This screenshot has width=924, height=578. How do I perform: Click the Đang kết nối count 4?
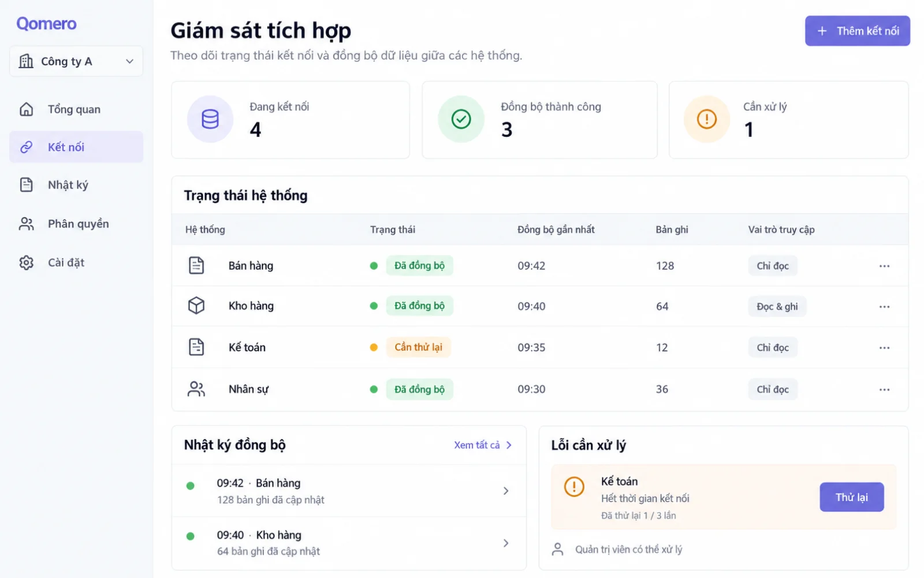tap(255, 129)
